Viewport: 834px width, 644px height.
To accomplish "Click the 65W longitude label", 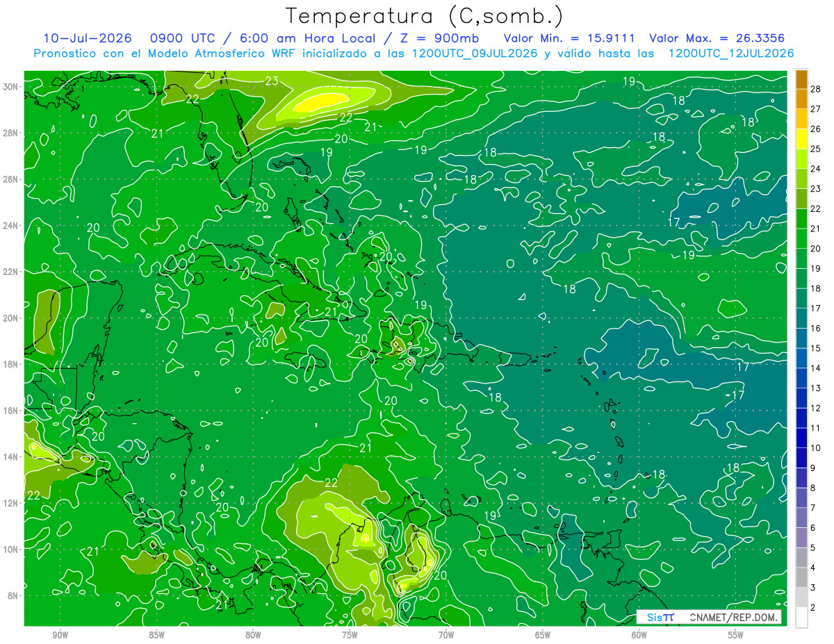I will tap(543, 635).
